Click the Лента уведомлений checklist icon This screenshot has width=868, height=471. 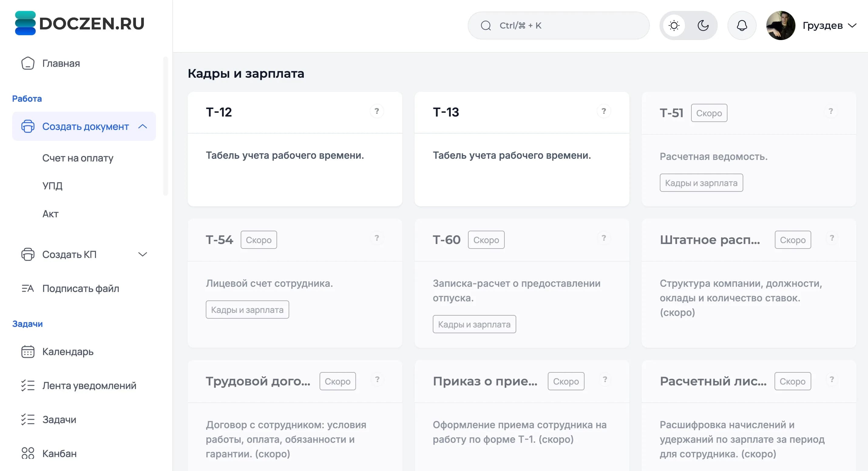point(28,385)
